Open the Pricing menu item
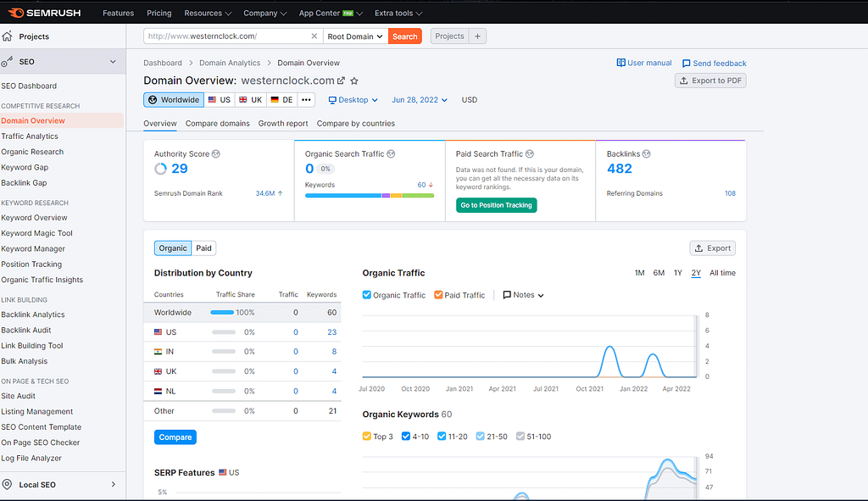This screenshot has height=501, width=868. pyautogui.click(x=159, y=13)
